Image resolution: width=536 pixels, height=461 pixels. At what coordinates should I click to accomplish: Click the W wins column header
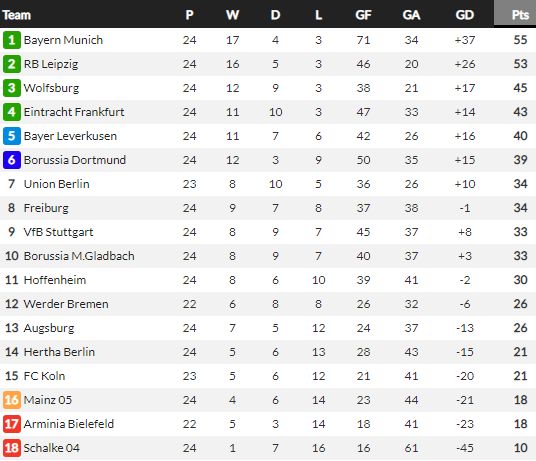[x=232, y=15]
